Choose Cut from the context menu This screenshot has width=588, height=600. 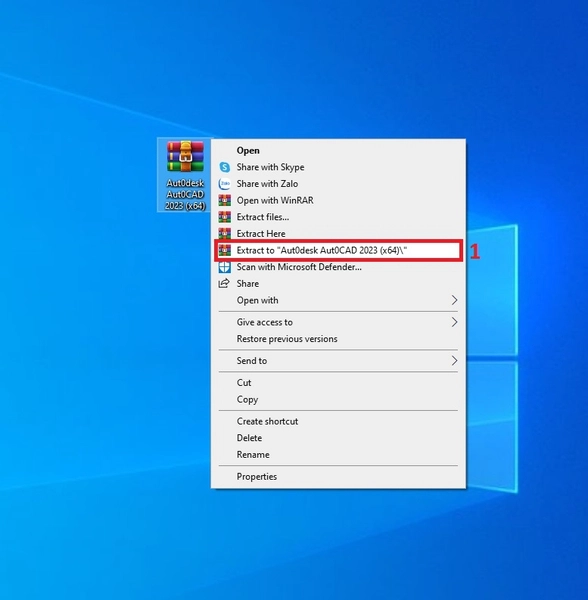(338, 383)
